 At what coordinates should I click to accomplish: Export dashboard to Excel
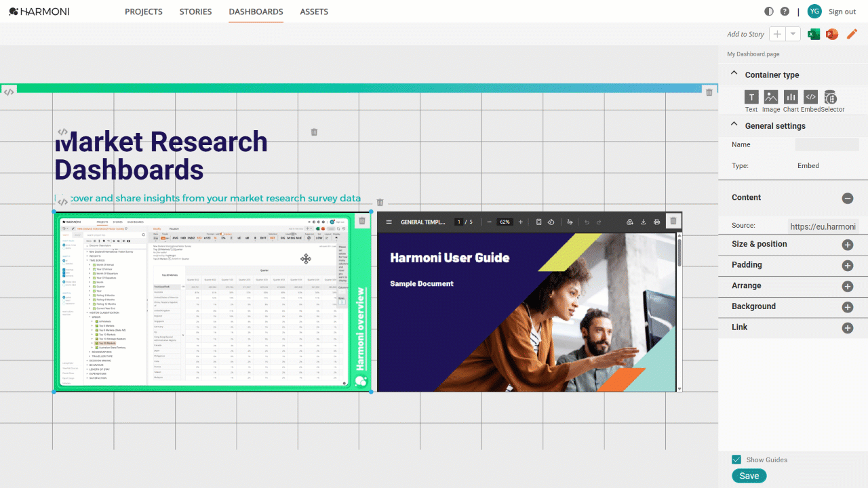[x=814, y=34]
